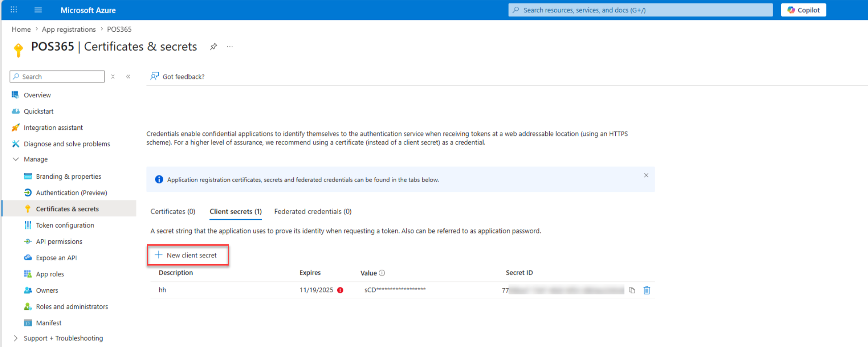Click the Description column header
The width and height of the screenshot is (868, 347).
point(176,273)
